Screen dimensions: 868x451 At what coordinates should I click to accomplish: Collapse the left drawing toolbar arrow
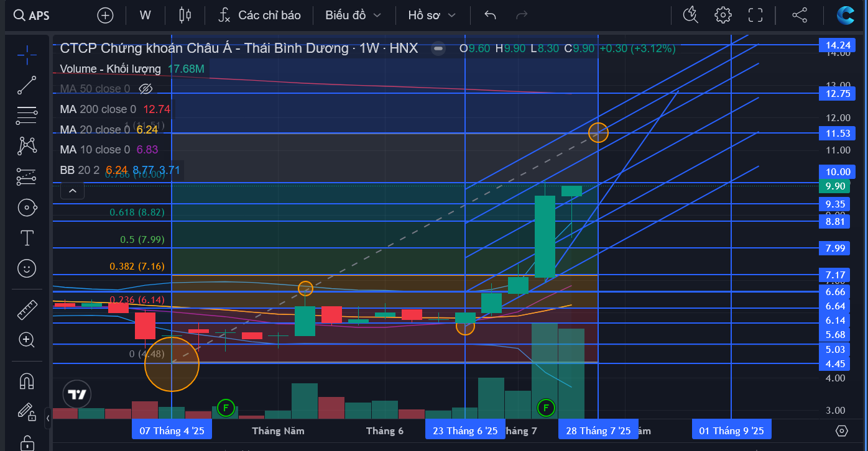pyautogui.click(x=48, y=418)
